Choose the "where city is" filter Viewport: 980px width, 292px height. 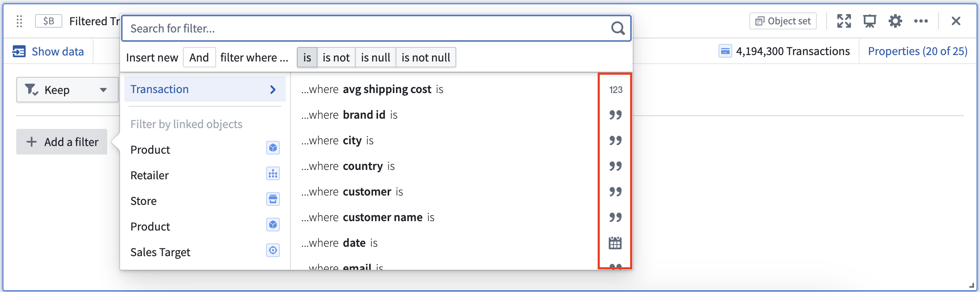tap(444, 140)
